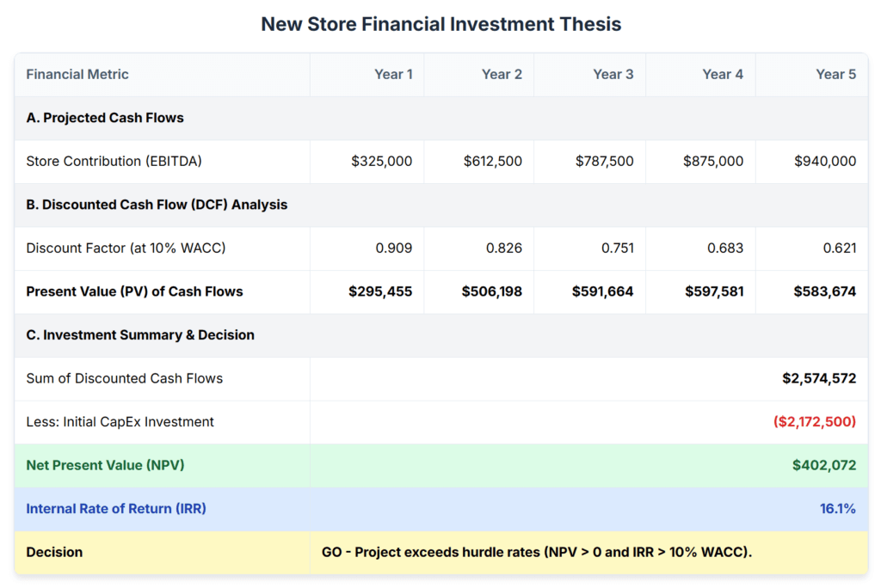The height and width of the screenshot is (588, 881).
Task: Click the 'Store Contribution (EBITDA)' row label
Action: click(x=114, y=161)
